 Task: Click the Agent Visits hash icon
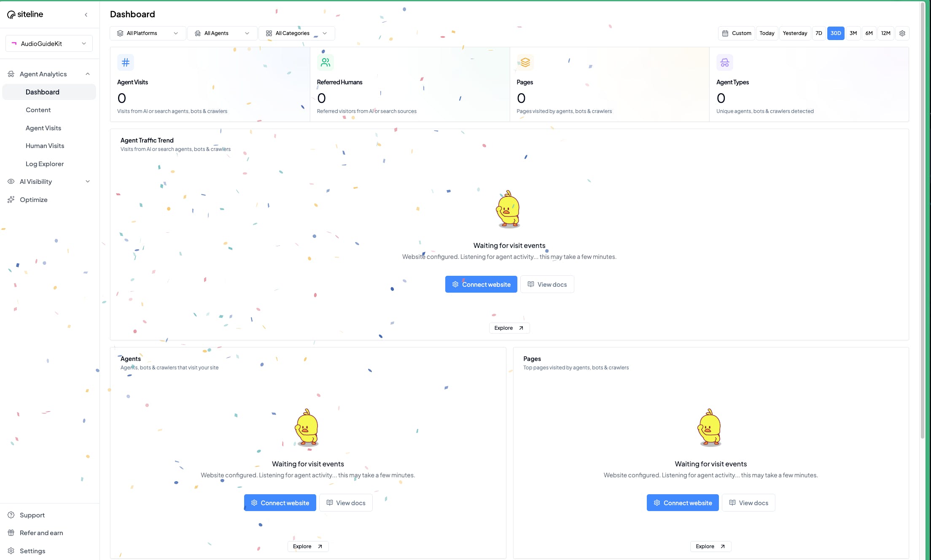click(126, 63)
